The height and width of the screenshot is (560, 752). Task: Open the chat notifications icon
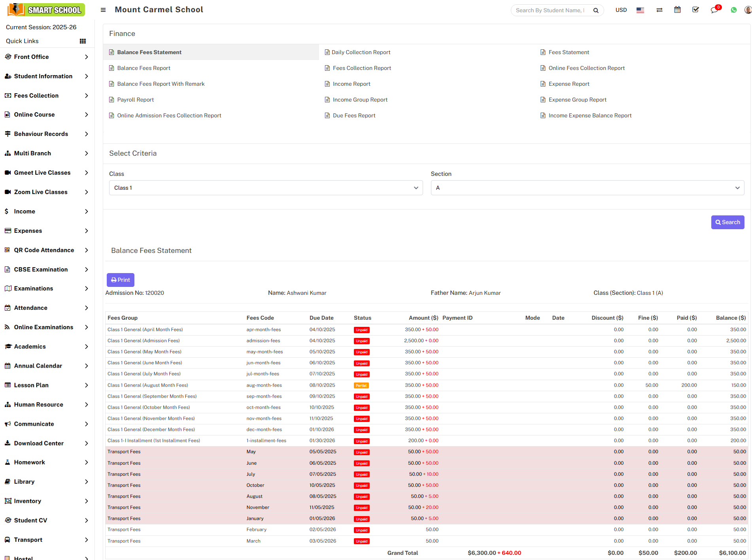tap(714, 10)
